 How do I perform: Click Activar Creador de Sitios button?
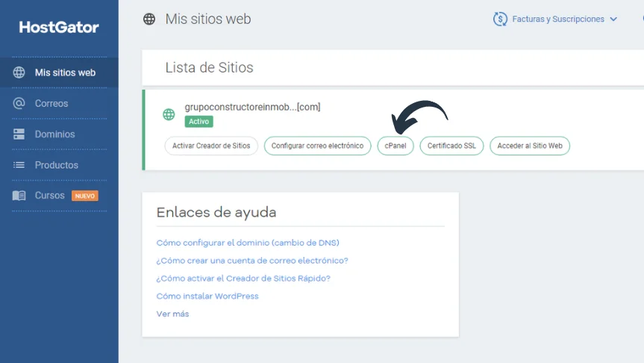pyautogui.click(x=211, y=146)
